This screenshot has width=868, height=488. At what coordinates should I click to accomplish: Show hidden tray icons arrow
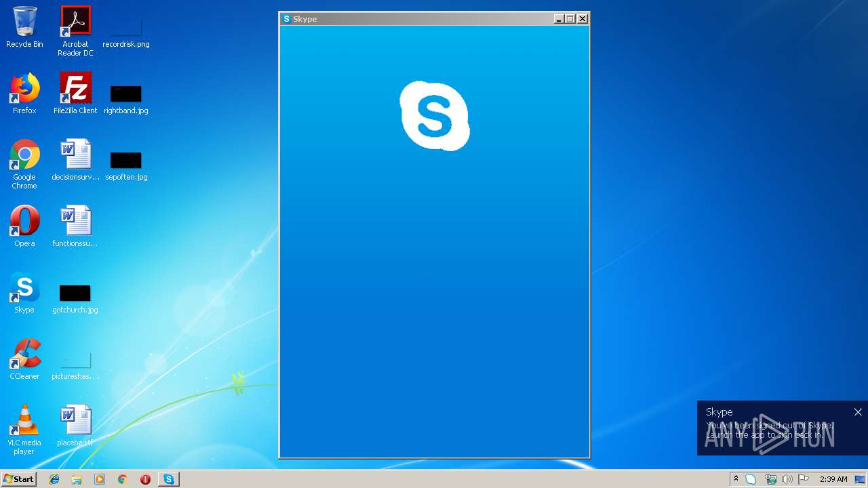pyautogui.click(x=736, y=479)
